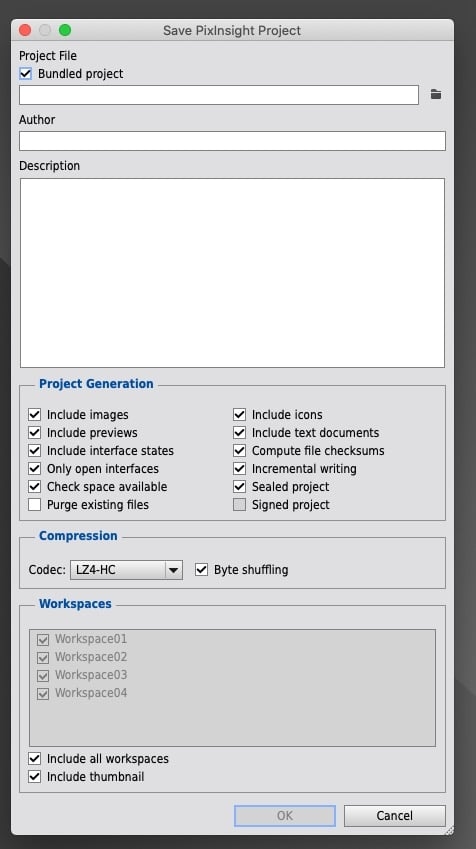Enable Purge existing files checkbox
Screen dimensions: 476x849
35,505
